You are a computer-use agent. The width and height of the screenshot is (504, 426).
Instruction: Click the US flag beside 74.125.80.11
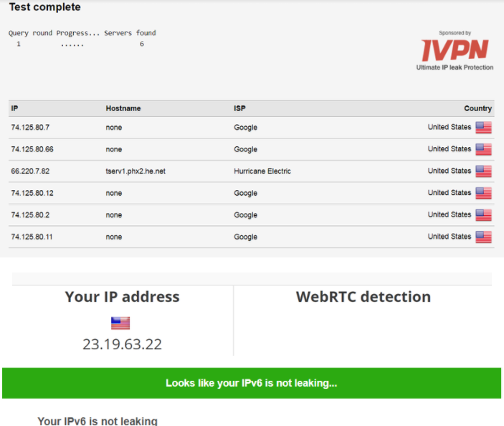pos(483,237)
